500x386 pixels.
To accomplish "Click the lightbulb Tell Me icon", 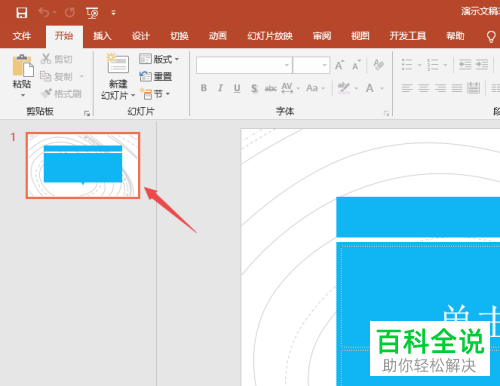I will tap(491, 36).
